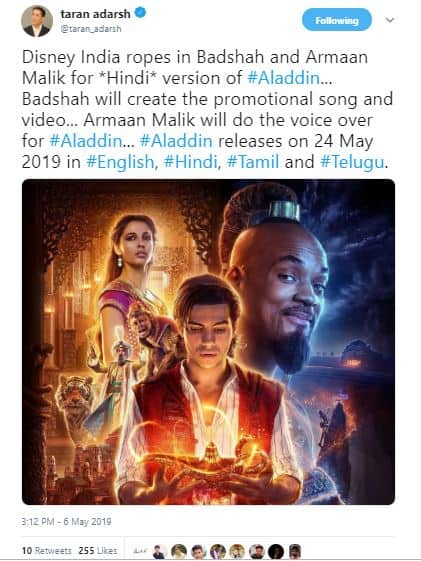421x561 pixels.
Task: Enlarge the Aladdin movie poster image
Action: point(209,342)
